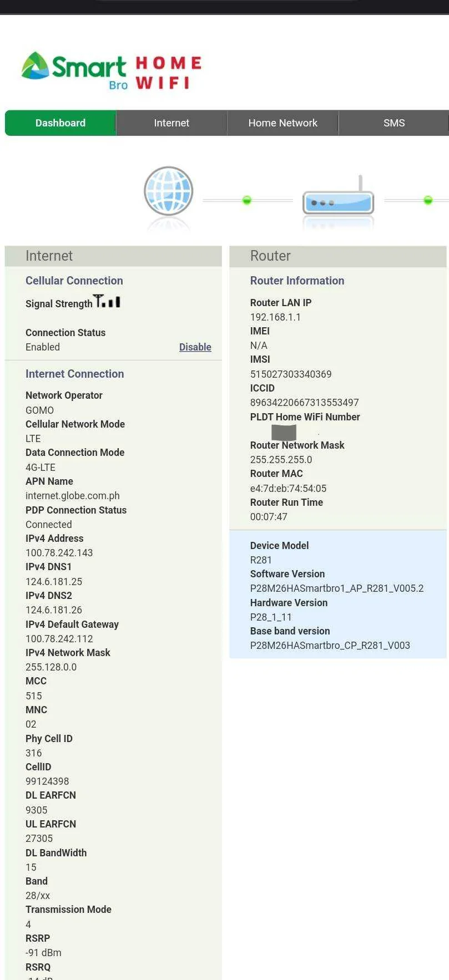Select RSRP value -91 dBm
This screenshot has height=980, width=449.
(43, 953)
